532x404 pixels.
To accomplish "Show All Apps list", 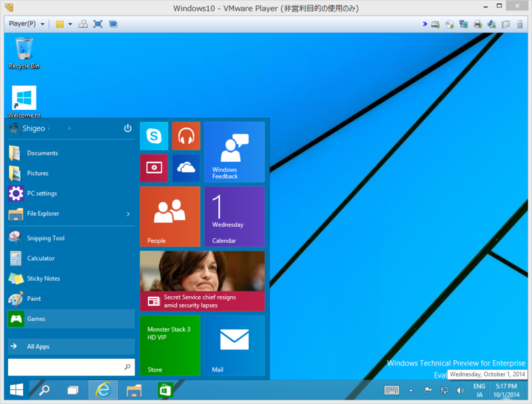I will click(x=71, y=347).
